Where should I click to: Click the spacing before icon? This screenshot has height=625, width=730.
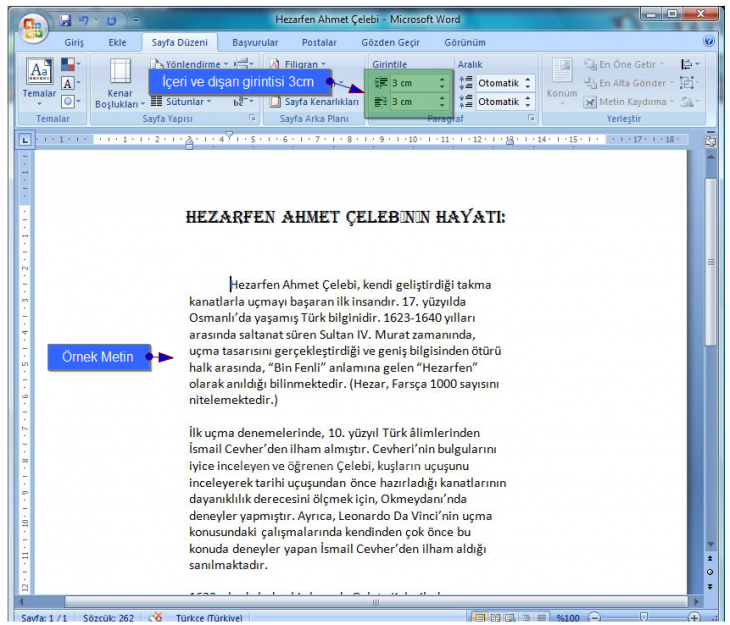click(466, 83)
